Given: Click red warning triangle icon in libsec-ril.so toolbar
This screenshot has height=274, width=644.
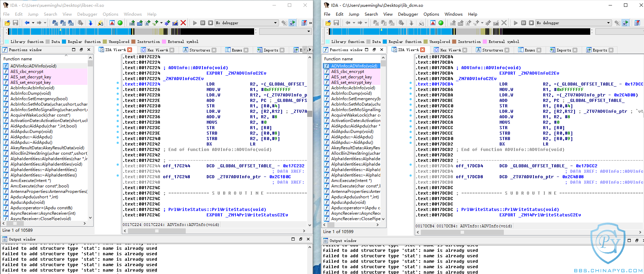Looking at the screenshot, I should pos(112,23).
